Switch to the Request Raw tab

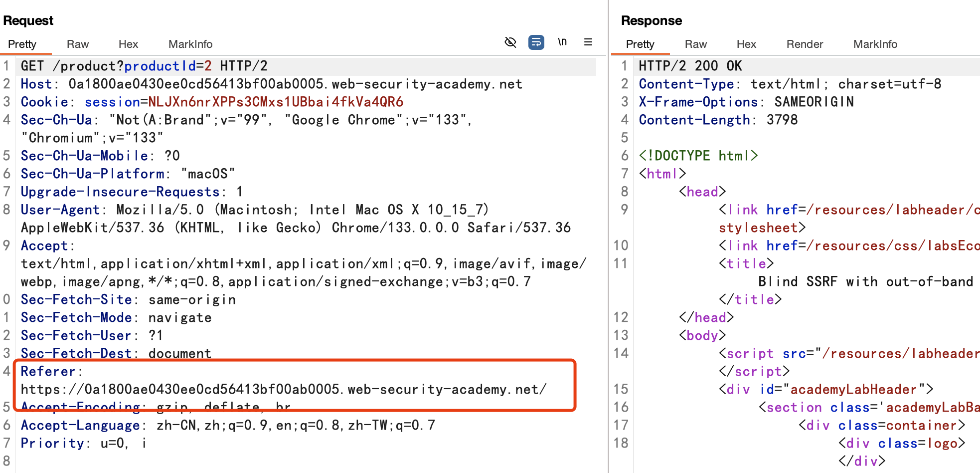(x=78, y=44)
